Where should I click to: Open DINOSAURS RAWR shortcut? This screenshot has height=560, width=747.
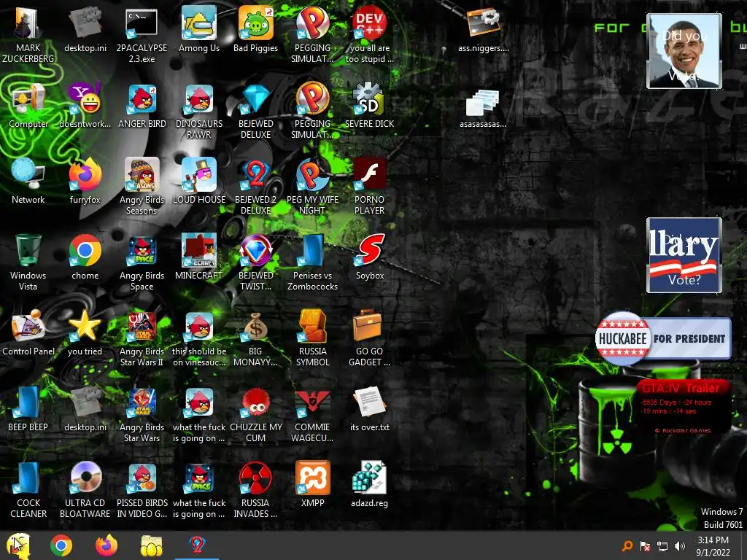tap(199, 111)
